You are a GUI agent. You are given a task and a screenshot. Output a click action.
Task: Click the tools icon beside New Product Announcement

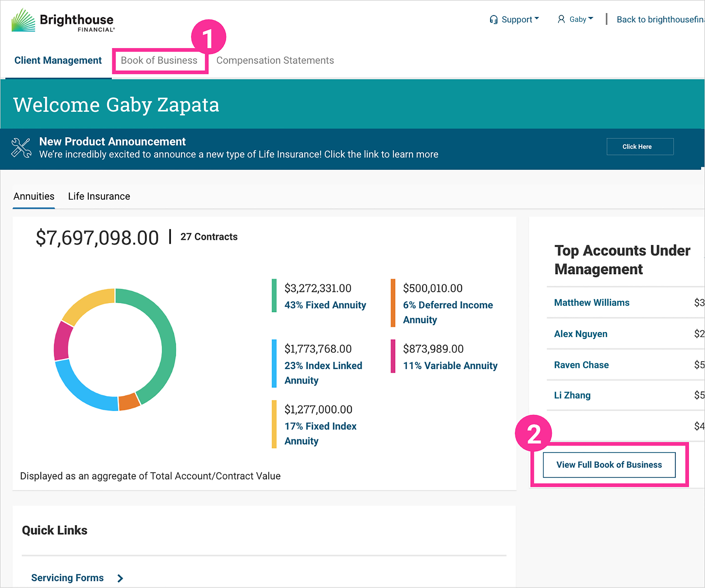point(21,148)
